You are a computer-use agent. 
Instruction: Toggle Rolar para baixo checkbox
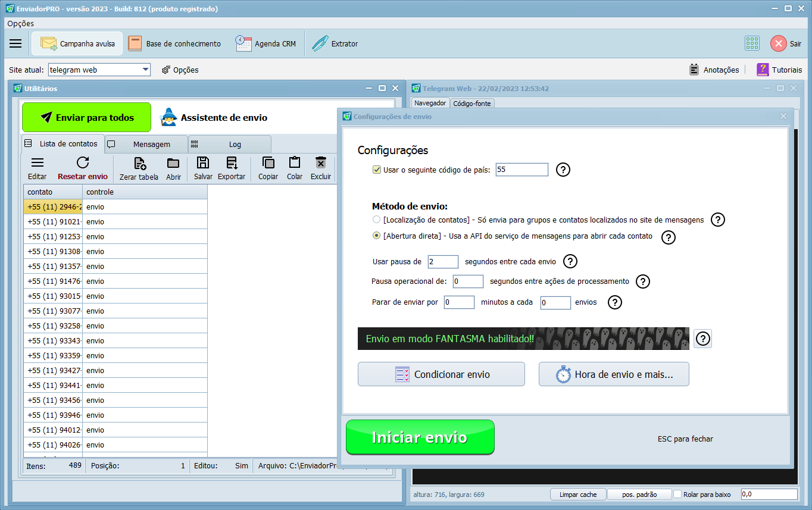coord(677,494)
